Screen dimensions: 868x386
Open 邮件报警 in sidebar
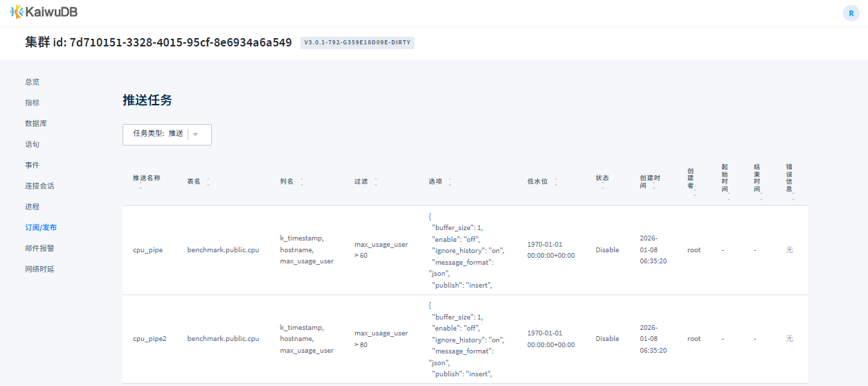pyautogui.click(x=39, y=248)
